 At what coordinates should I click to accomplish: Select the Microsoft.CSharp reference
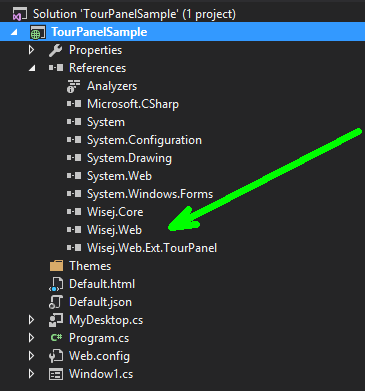click(x=133, y=104)
